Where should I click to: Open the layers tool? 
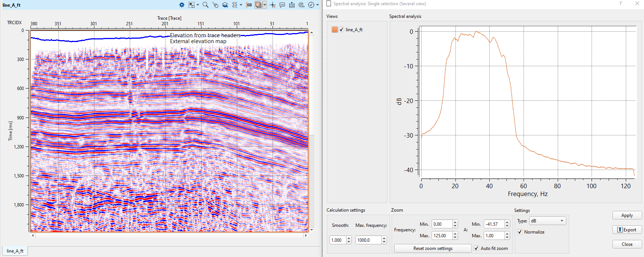(x=225, y=5)
